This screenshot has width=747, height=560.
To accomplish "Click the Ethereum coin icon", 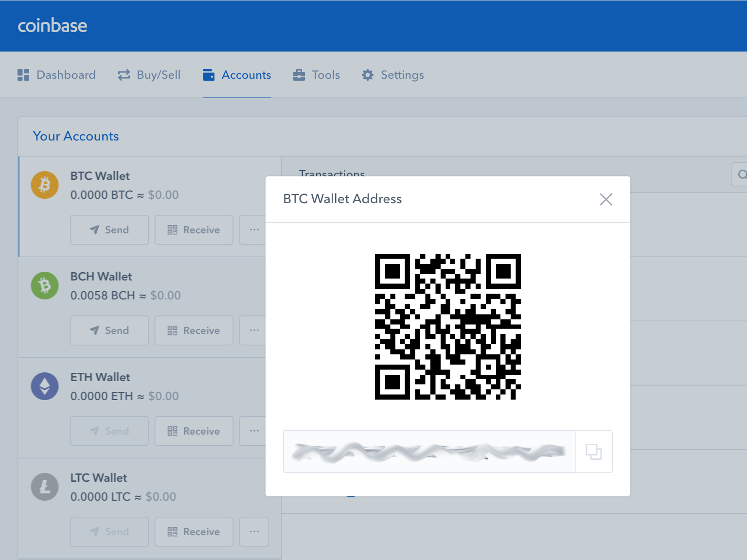I will (x=45, y=386).
